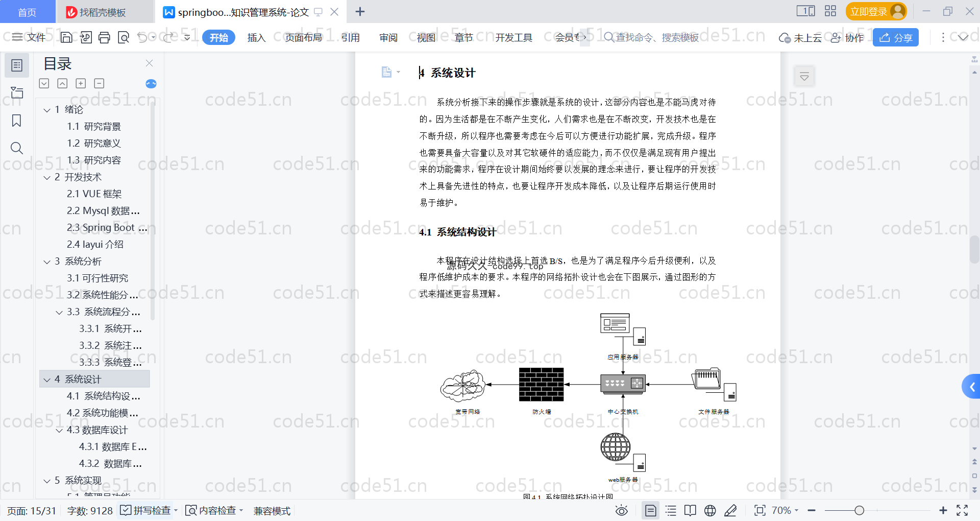Click the writing mode pen icon

click(x=730, y=510)
